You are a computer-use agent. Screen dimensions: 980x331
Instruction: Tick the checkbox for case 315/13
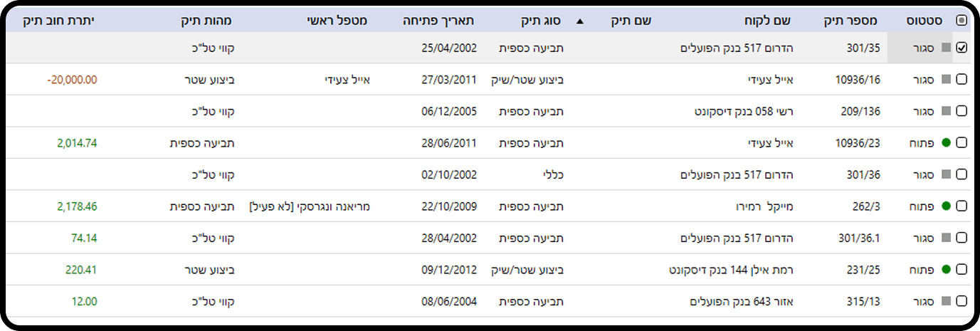tap(961, 301)
